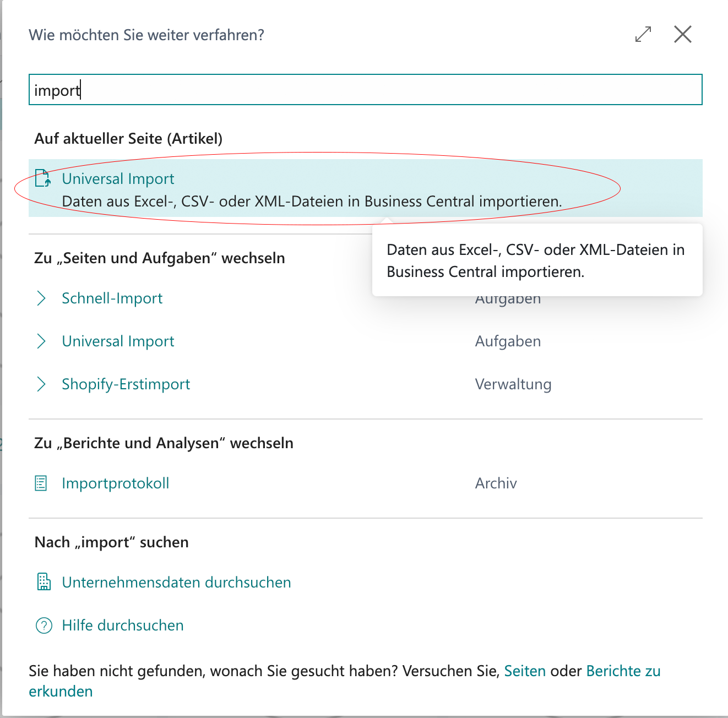Click chevron next to Universal Import task

click(x=41, y=341)
